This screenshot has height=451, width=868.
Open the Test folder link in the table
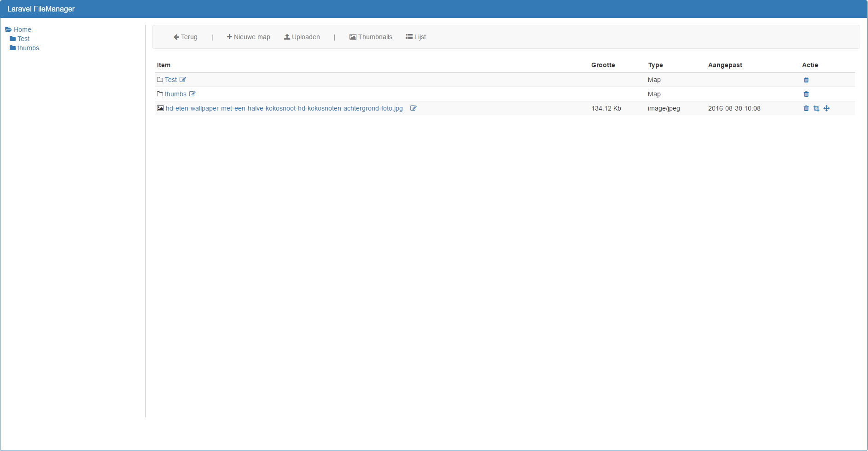tap(171, 80)
